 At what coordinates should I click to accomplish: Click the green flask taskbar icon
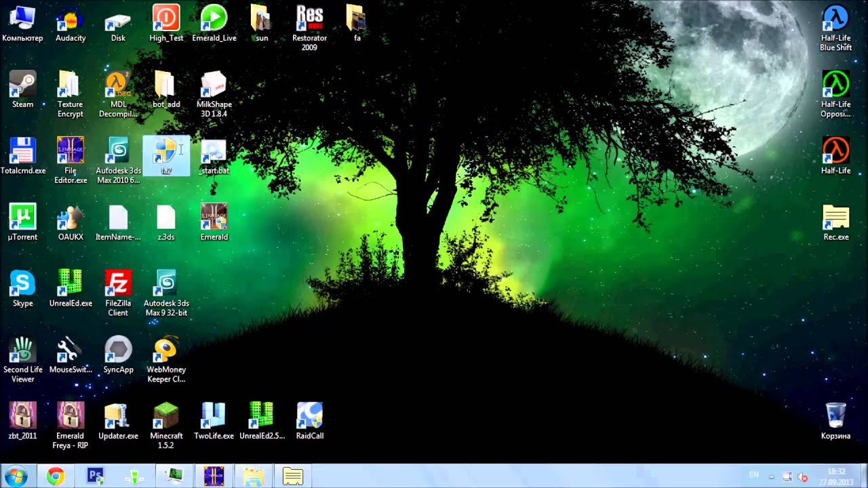134,476
